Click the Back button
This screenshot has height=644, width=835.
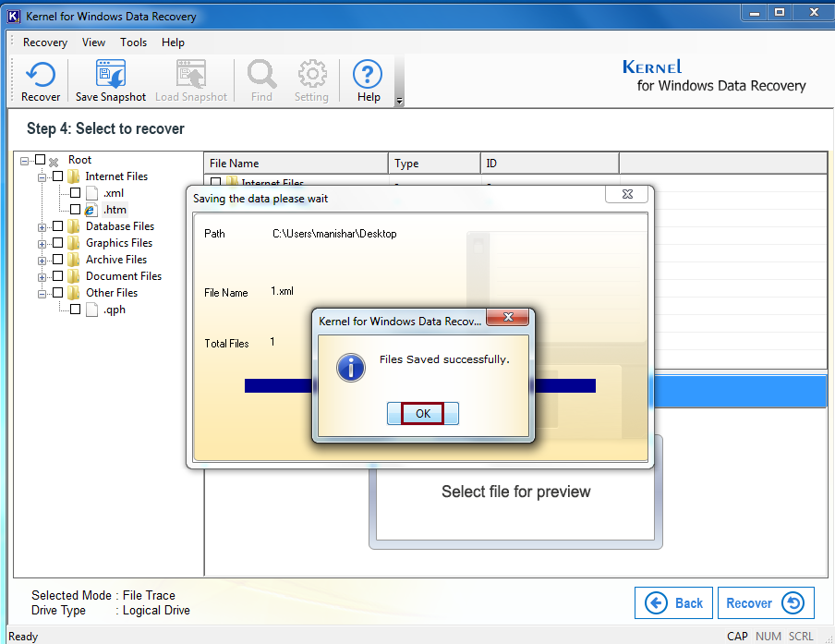point(673,603)
